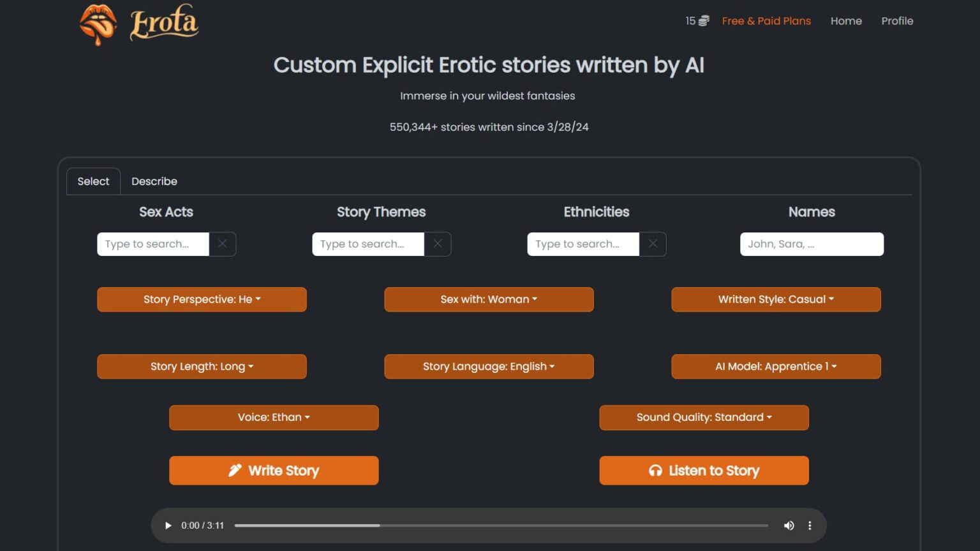
Task: Select the Select tab
Action: (x=93, y=181)
